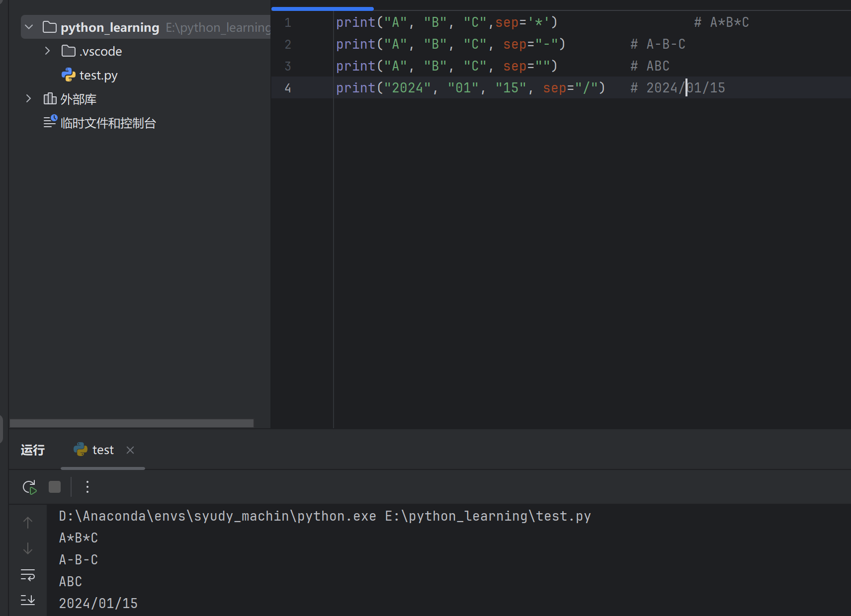Collapse the python_learning project root
851x616 pixels.
[x=29, y=27]
